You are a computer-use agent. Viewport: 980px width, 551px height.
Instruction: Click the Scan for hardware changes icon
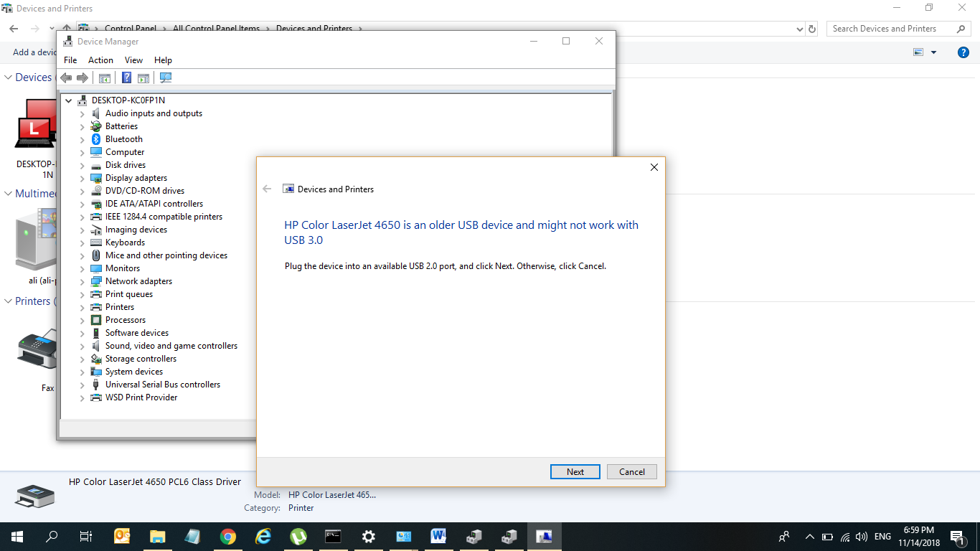coord(166,77)
